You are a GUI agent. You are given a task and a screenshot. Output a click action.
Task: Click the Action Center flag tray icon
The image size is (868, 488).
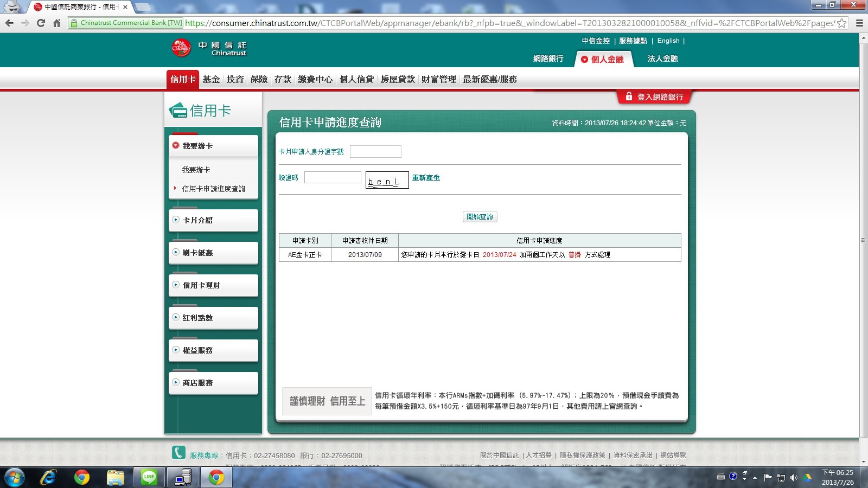pyautogui.click(x=768, y=478)
